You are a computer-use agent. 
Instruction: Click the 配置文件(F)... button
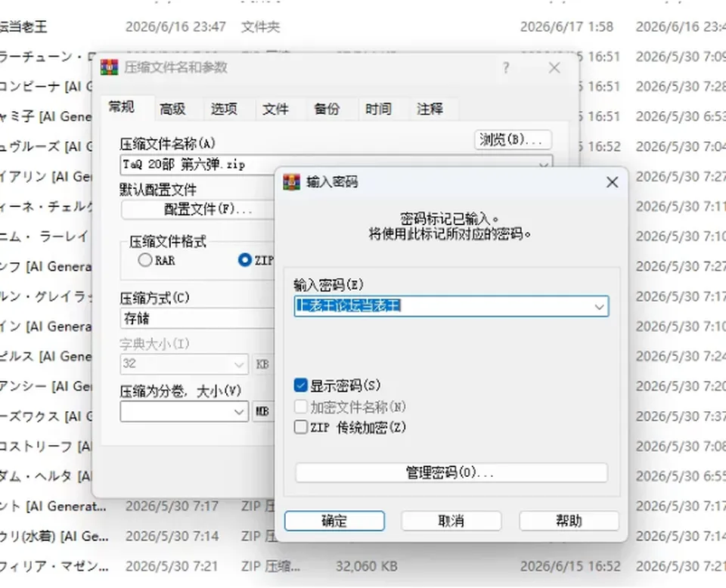[198, 209]
